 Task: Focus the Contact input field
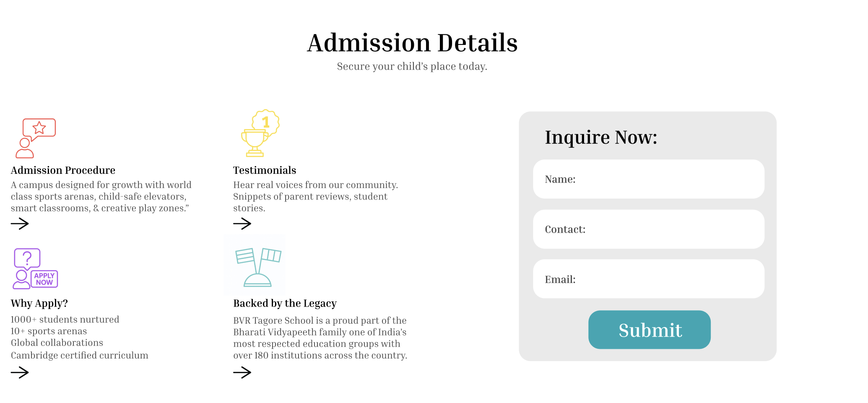tap(648, 229)
